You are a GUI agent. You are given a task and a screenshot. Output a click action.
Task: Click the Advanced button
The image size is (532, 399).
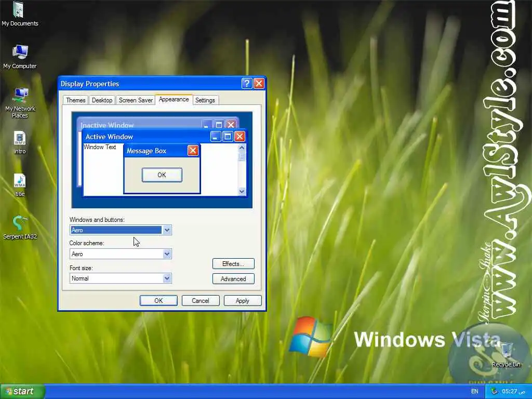click(x=233, y=278)
